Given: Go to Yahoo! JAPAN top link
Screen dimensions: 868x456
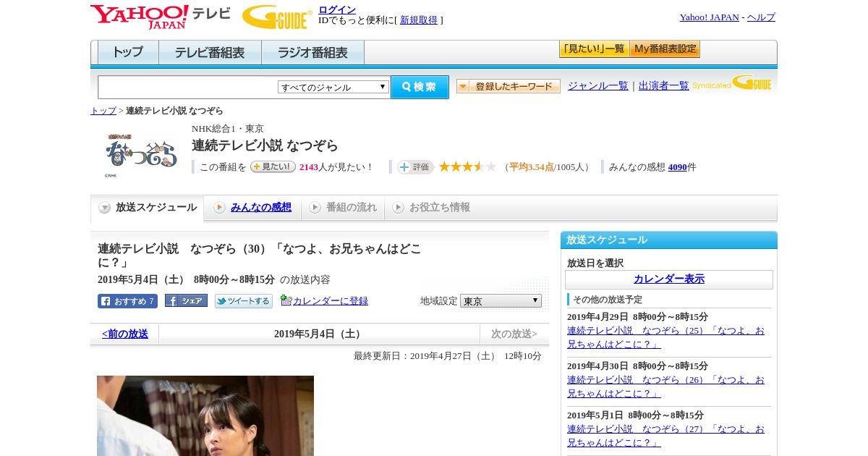Looking at the screenshot, I should point(709,17).
